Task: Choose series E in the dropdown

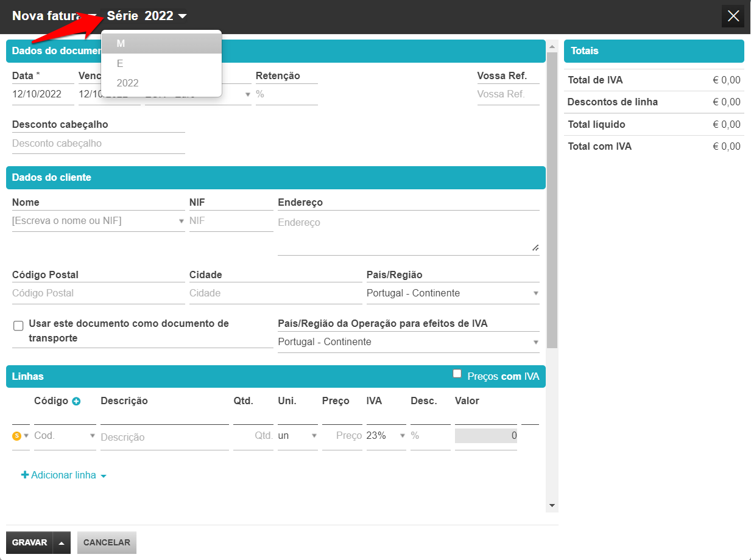Action: (x=161, y=63)
